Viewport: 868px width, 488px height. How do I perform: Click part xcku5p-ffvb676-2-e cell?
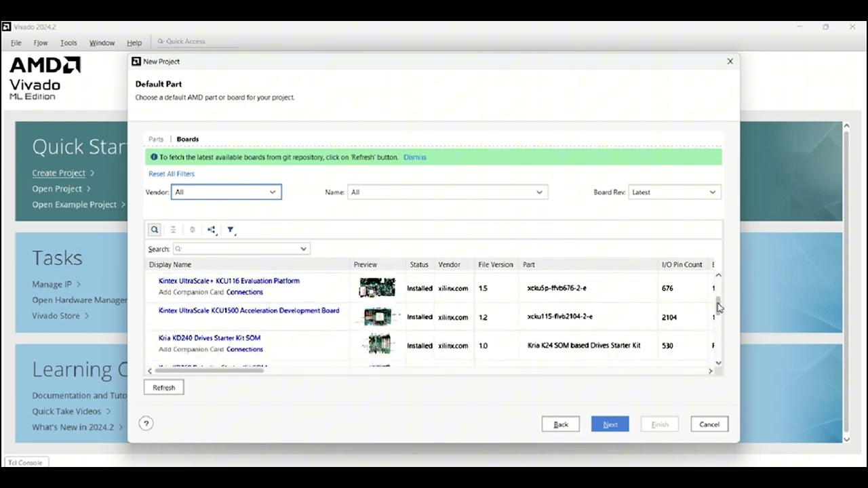(x=557, y=288)
